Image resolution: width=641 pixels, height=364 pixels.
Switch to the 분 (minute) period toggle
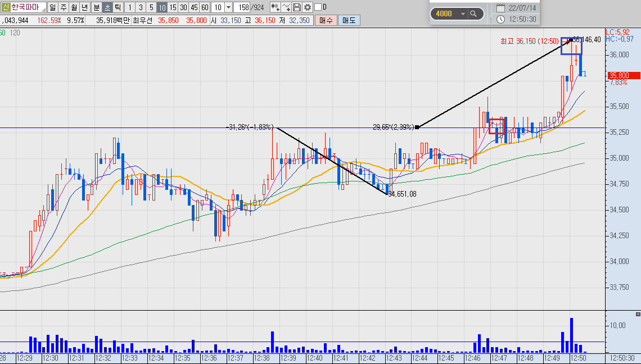[x=97, y=7]
